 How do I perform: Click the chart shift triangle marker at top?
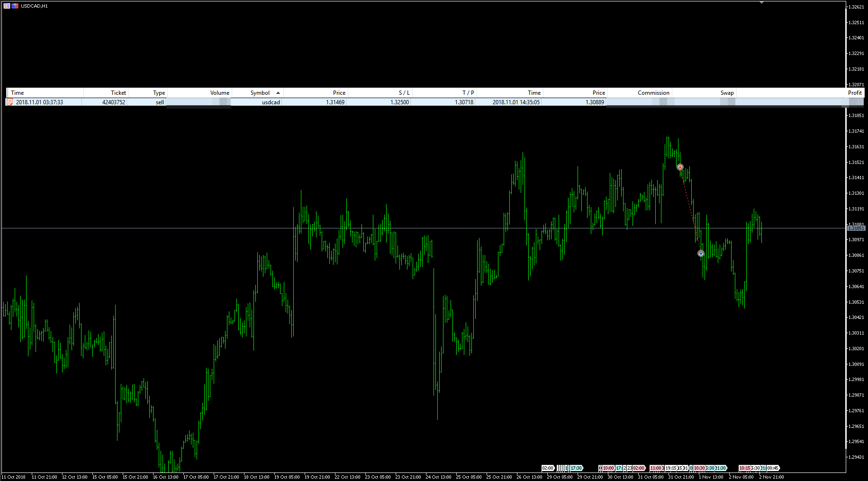click(x=761, y=3)
